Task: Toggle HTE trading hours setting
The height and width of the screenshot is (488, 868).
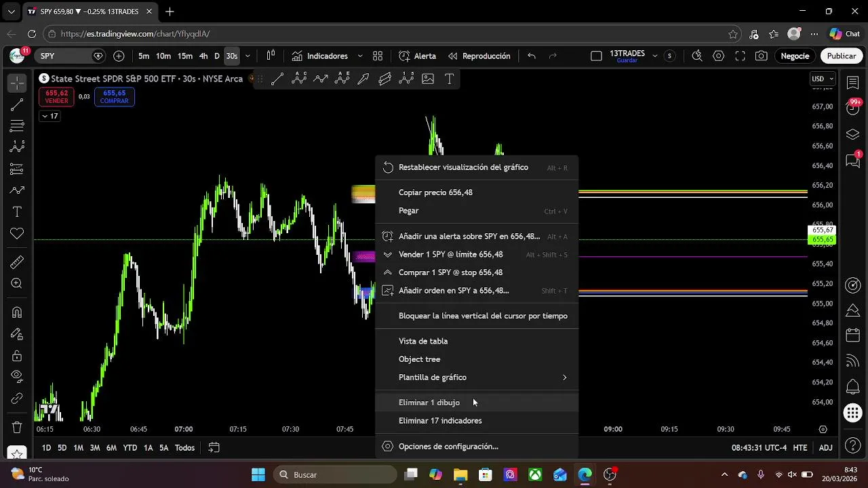Action: [800, 448]
